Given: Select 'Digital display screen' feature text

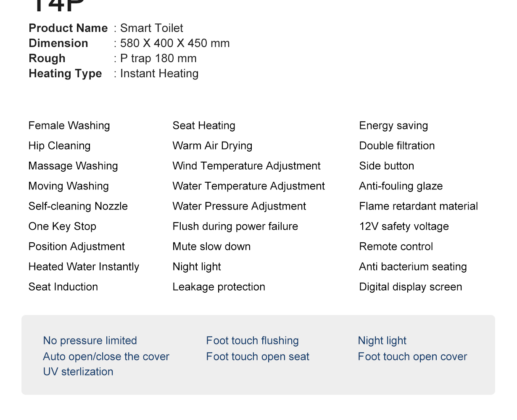Looking at the screenshot, I should [x=410, y=287].
